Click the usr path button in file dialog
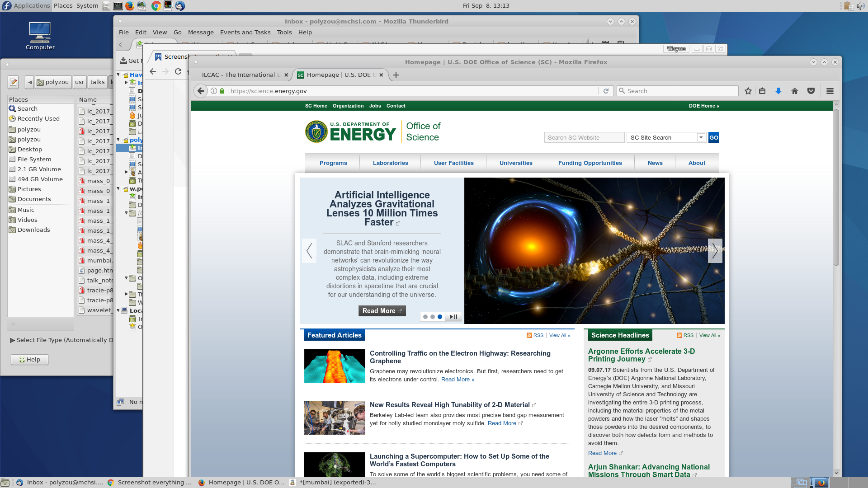The height and width of the screenshot is (488, 868). click(x=80, y=82)
